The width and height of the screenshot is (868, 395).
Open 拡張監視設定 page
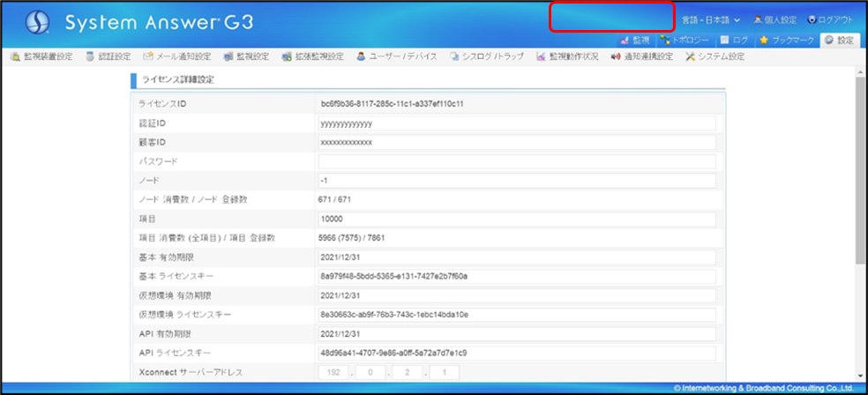tap(313, 56)
